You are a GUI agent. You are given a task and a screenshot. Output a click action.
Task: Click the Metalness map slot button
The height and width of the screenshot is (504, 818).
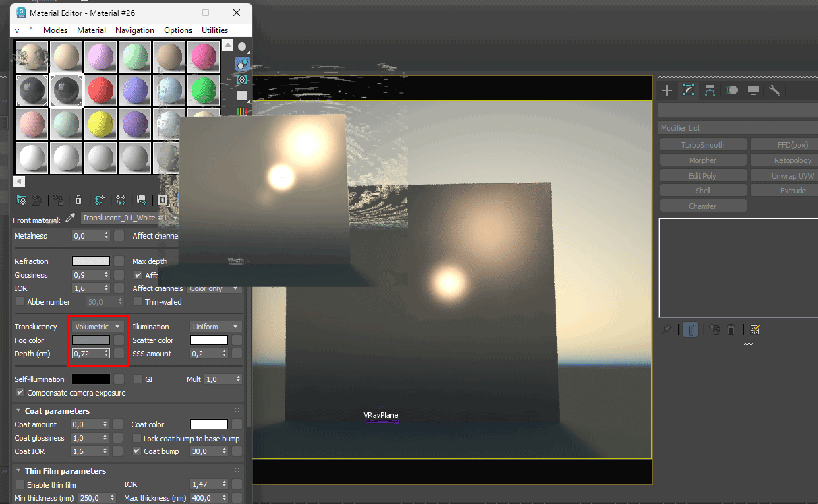tap(119, 236)
